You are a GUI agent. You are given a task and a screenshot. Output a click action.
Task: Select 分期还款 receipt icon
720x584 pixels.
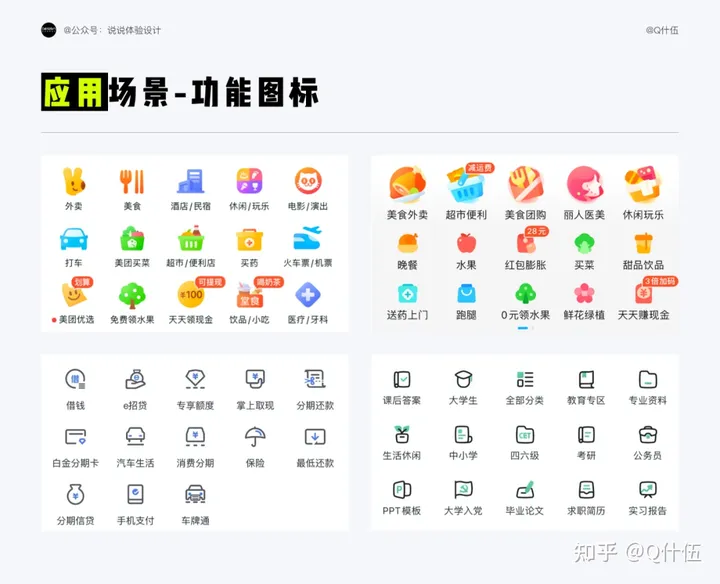[315, 379]
